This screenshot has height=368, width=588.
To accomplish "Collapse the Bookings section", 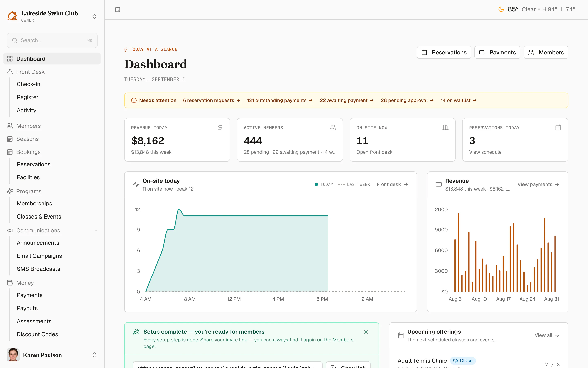I will [x=96, y=152].
